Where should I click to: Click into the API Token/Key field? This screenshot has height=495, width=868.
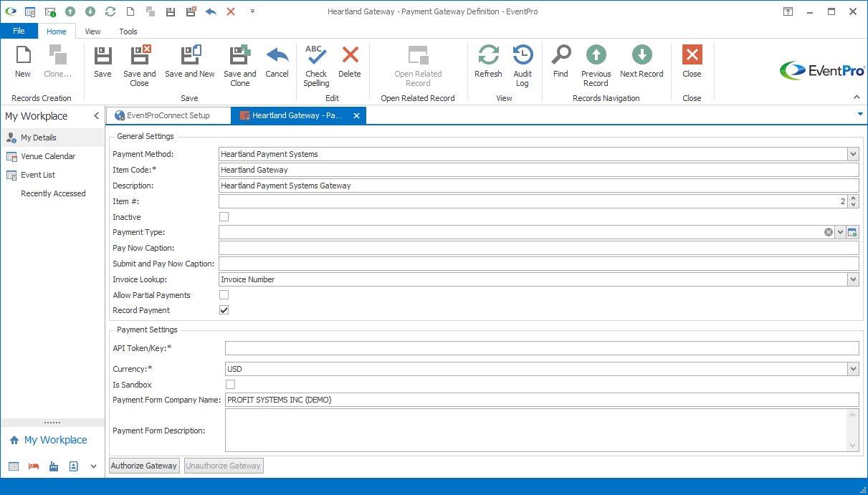542,348
